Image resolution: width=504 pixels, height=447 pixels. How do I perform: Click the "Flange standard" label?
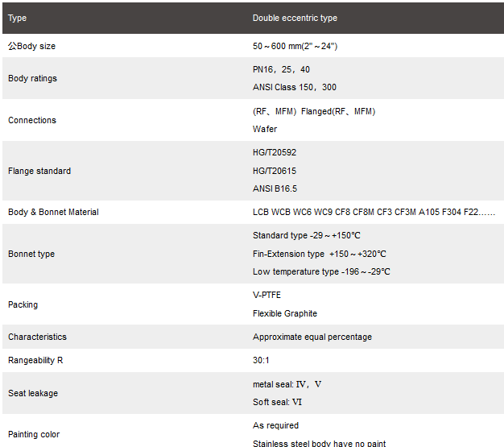[x=39, y=171]
